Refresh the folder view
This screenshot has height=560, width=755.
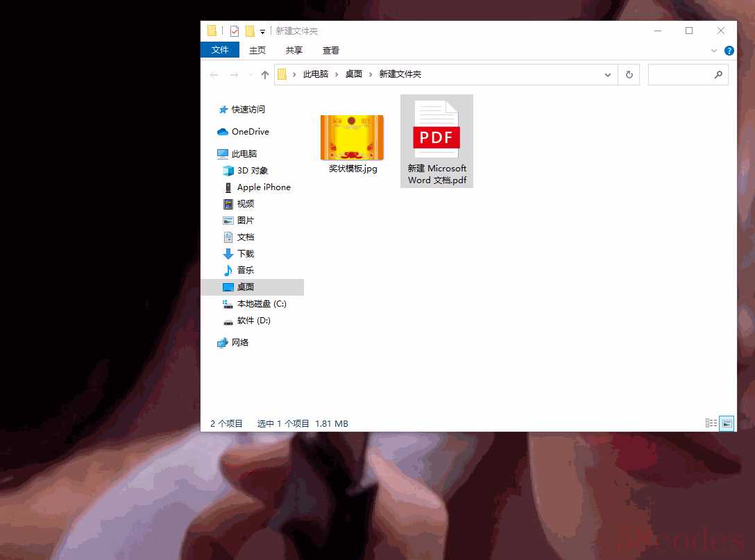[629, 75]
